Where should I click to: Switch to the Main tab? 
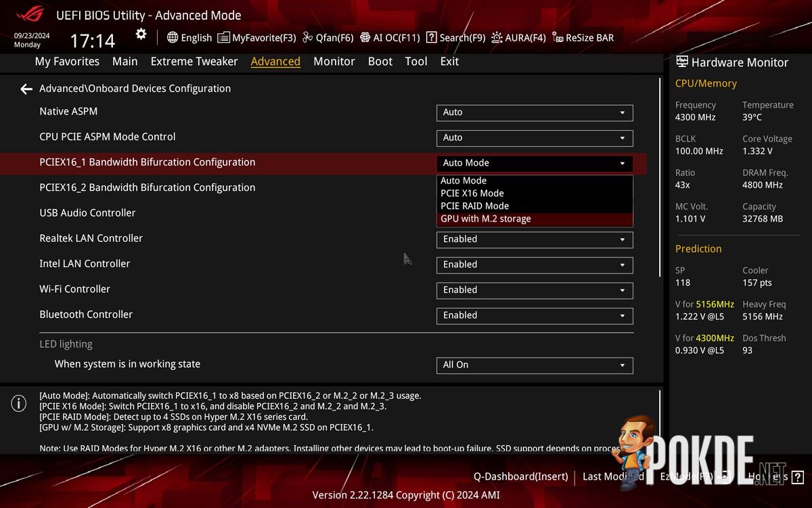click(x=125, y=61)
